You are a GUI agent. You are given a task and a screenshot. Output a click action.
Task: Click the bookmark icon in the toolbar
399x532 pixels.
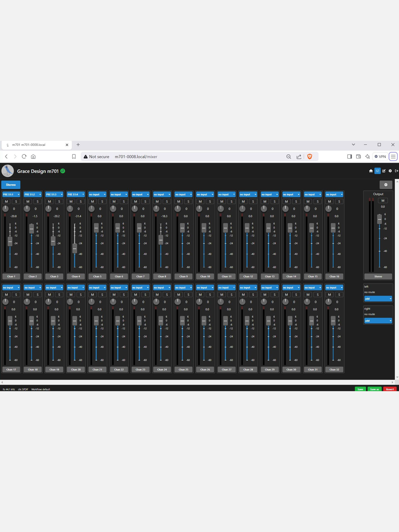(x=74, y=157)
